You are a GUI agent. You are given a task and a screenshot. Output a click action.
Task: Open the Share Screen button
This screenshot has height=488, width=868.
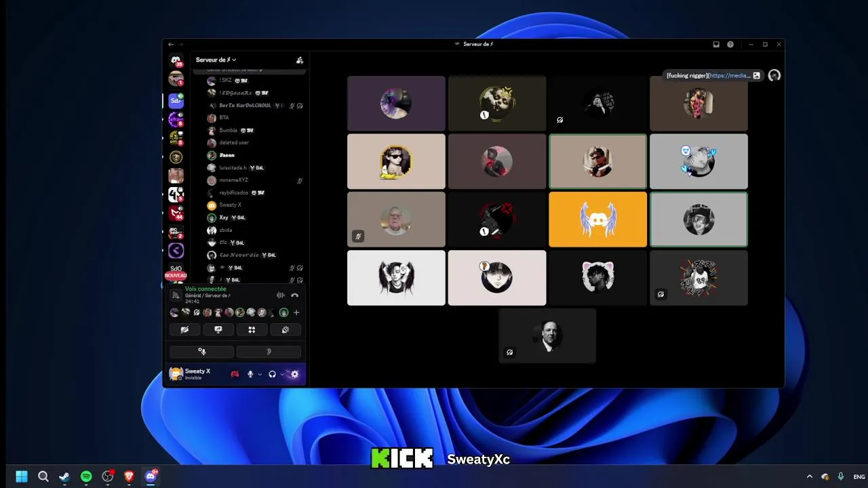point(218,329)
